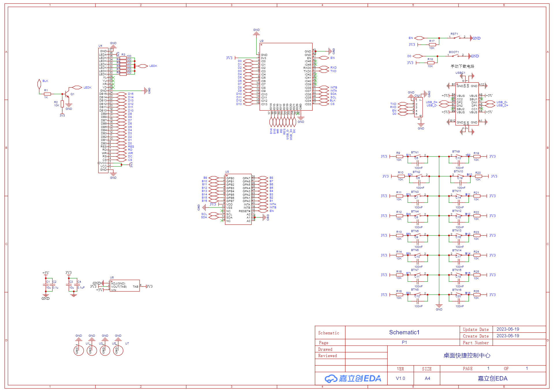Select capacitor C5 100nF under BTN1
Viewport: 554px width, 392px height.
click(x=418, y=163)
